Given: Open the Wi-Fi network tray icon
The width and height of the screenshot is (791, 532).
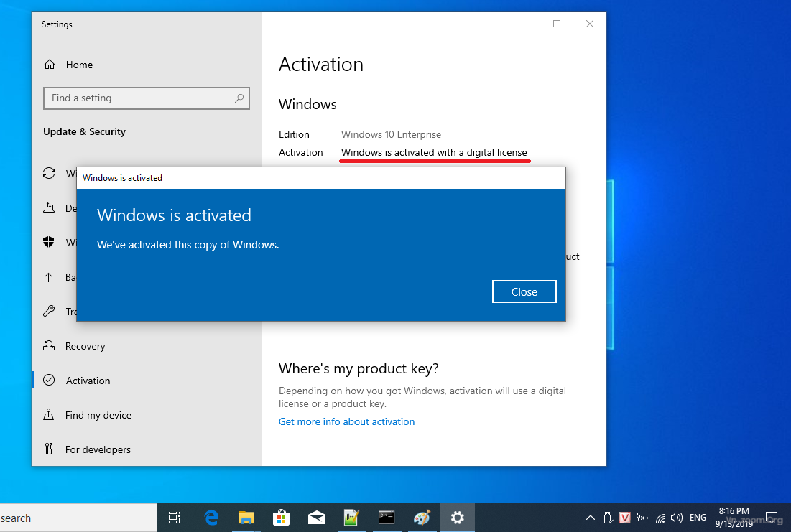Looking at the screenshot, I should pos(660,518).
